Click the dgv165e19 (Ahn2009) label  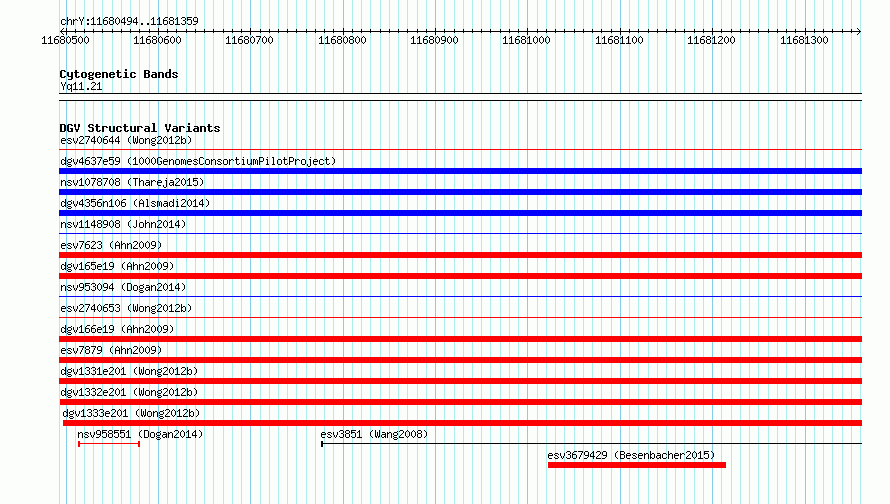[117, 266]
